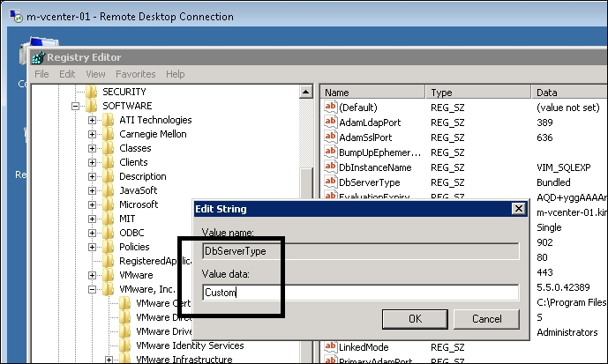Viewport: 608px width, 364px height.
Task: Click the LinkedMode string value icon
Action: point(330,347)
